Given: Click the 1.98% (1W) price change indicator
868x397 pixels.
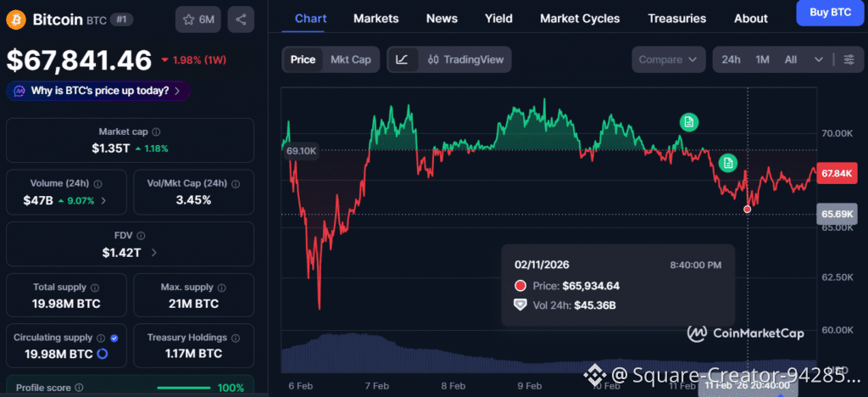Looking at the screenshot, I should (194, 59).
